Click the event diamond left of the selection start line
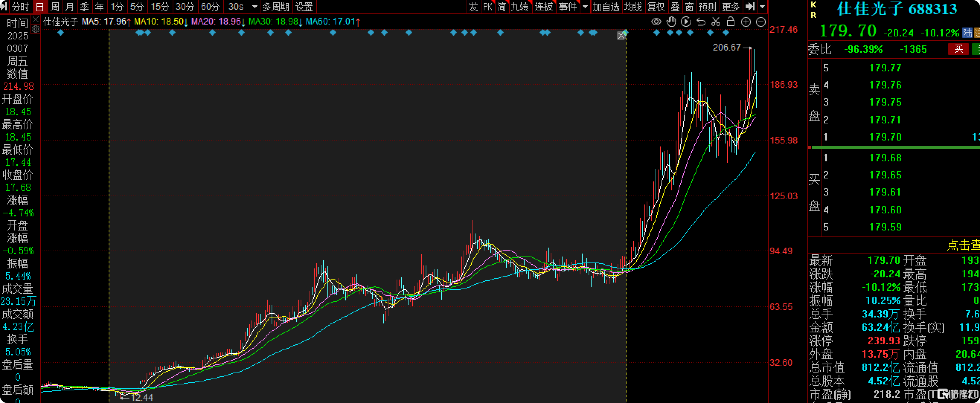 (61, 33)
